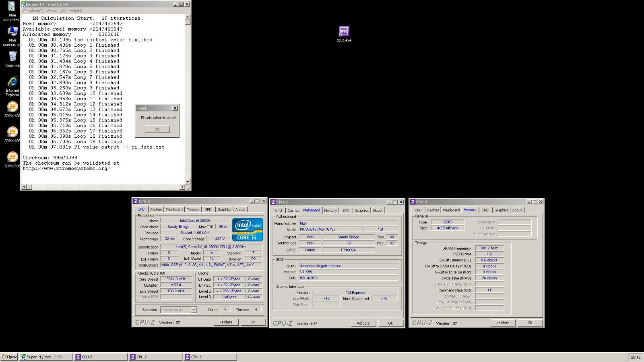Click the title icon of the CPU-Z CPU window
Screen dimensions: 644x362
coord(136,201)
